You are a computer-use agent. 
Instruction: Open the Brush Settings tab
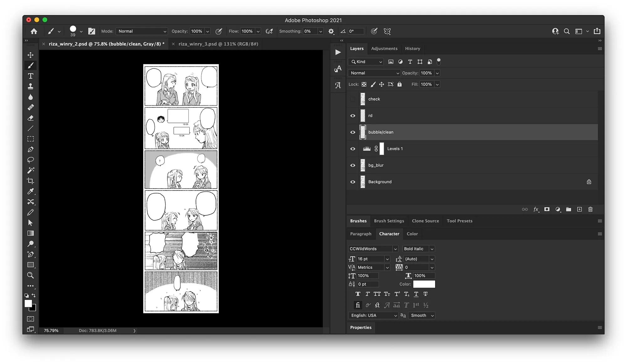pyautogui.click(x=389, y=221)
